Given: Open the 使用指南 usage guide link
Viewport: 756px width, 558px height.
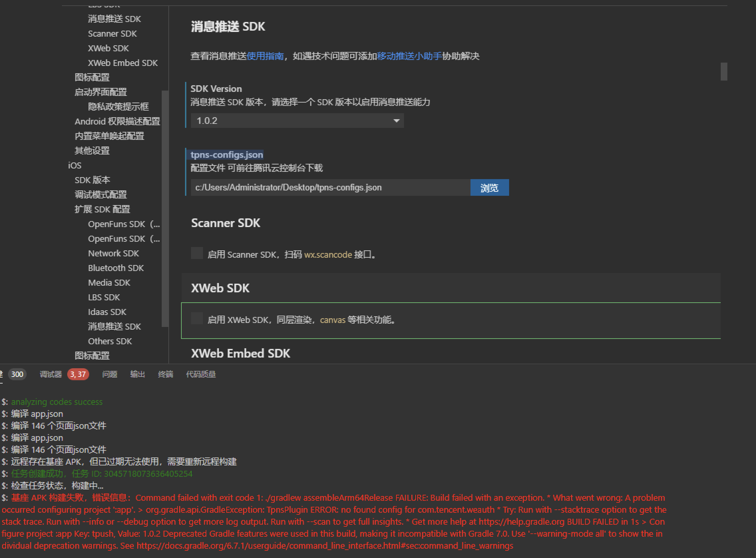Looking at the screenshot, I should coord(265,56).
